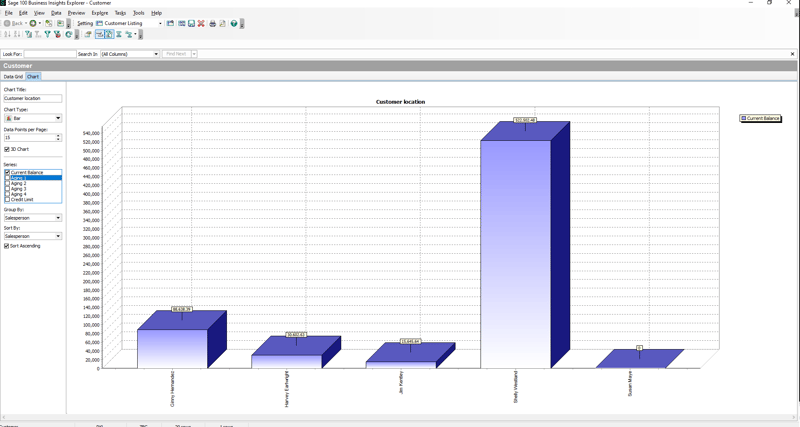Click the Sort Ascending toolbar icon
The image size is (800, 427).
coord(8,34)
